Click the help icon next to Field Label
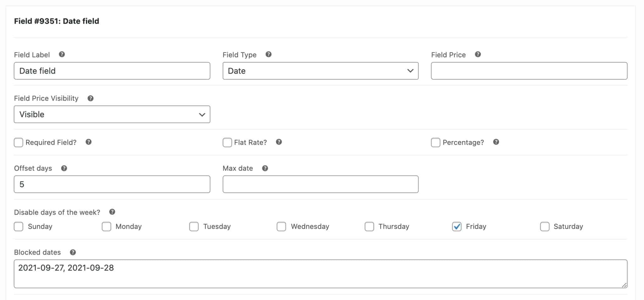644x300 pixels. pos(62,54)
